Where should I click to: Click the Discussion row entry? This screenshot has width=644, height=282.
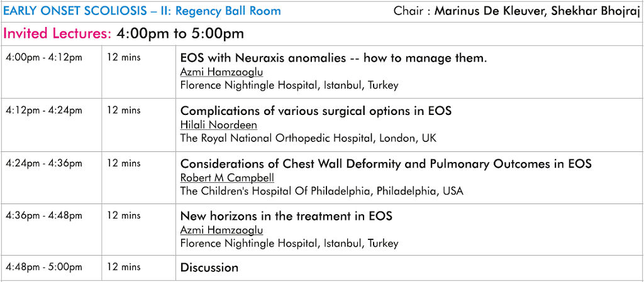(209, 268)
